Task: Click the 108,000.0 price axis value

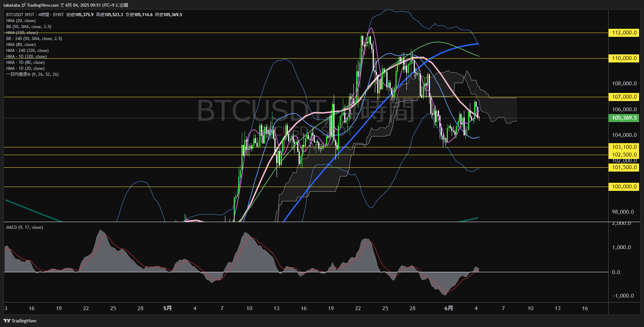Action: click(624, 84)
